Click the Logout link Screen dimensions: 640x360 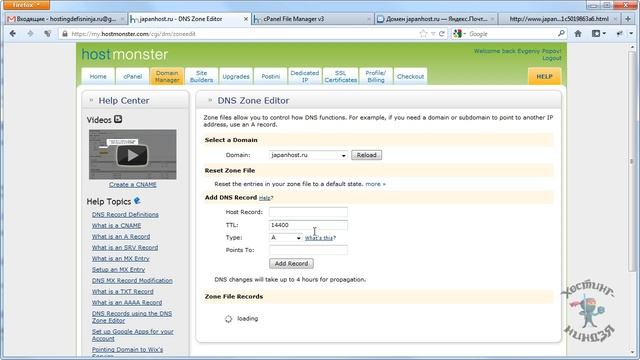point(551,58)
